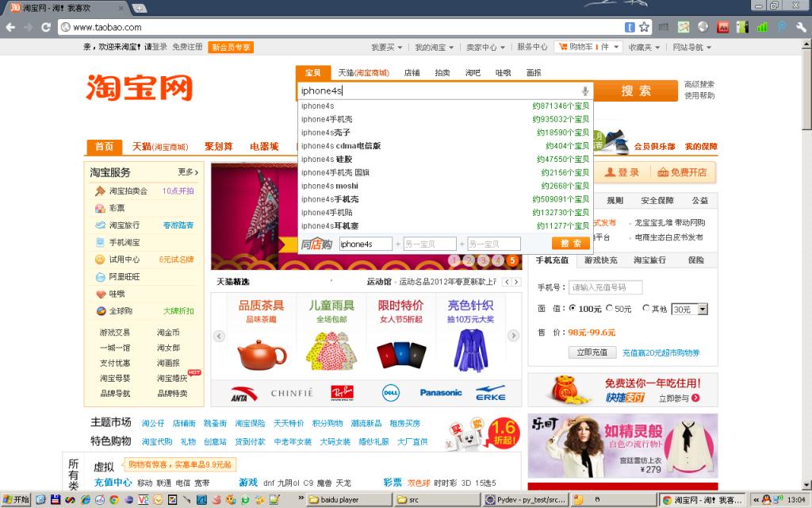The width and height of the screenshot is (812, 508).
Task: Click the first 另一宝贝 input field
Action: (430, 244)
